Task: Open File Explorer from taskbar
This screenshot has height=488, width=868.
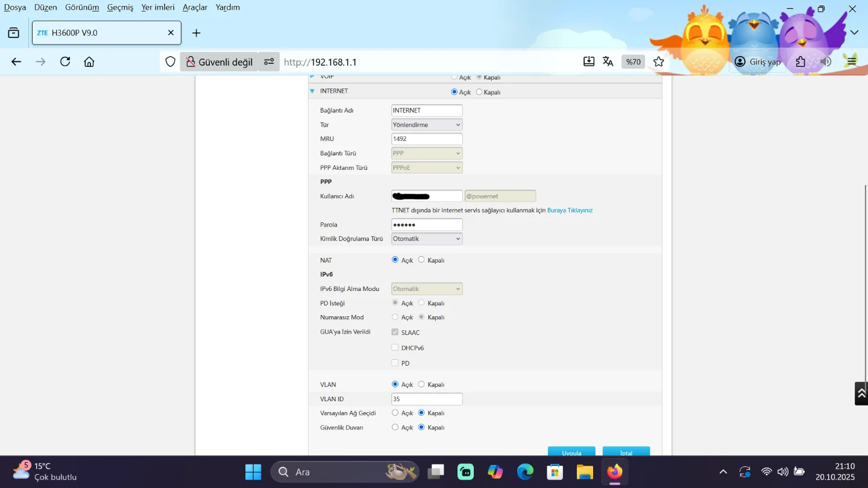Action: click(x=585, y=472)
